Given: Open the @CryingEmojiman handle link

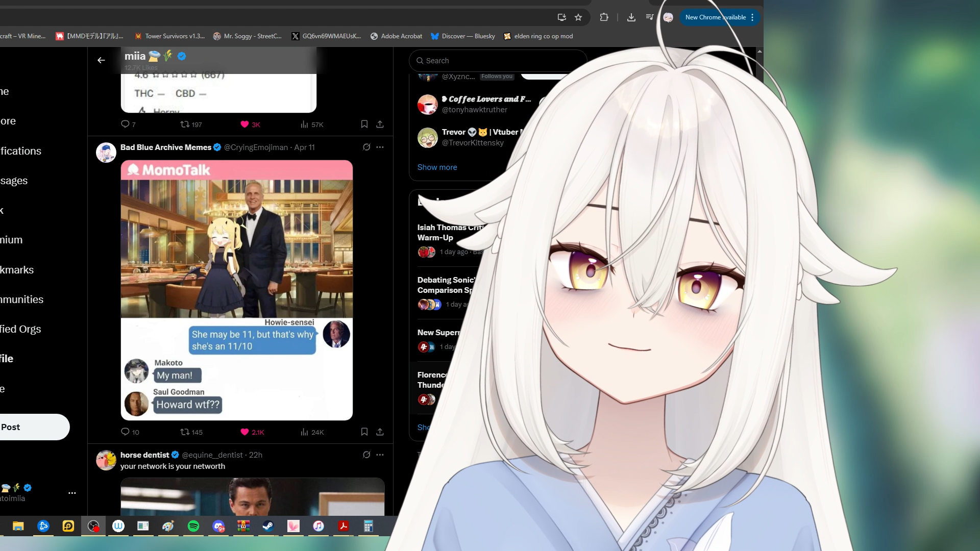Looking at the screenshot, I should click(x=256, y=147).
